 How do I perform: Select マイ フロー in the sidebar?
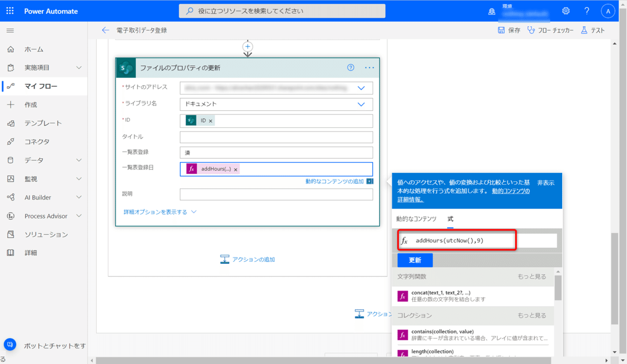(43, 86)
